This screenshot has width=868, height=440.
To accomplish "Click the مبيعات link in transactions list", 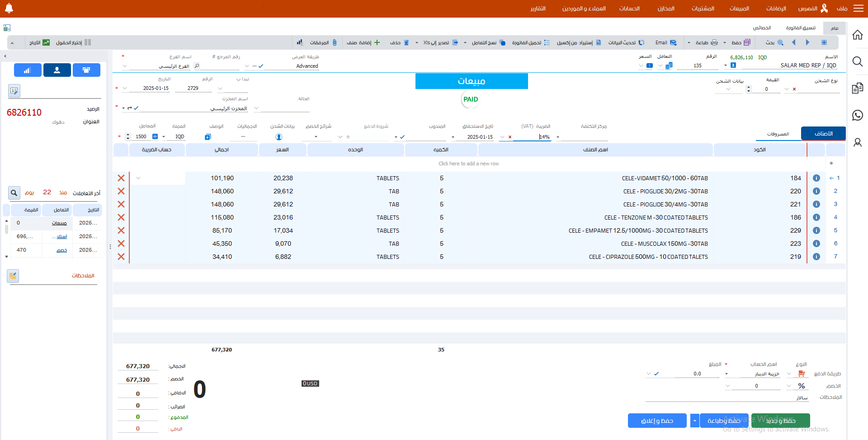I will click(x=59, y=223).
